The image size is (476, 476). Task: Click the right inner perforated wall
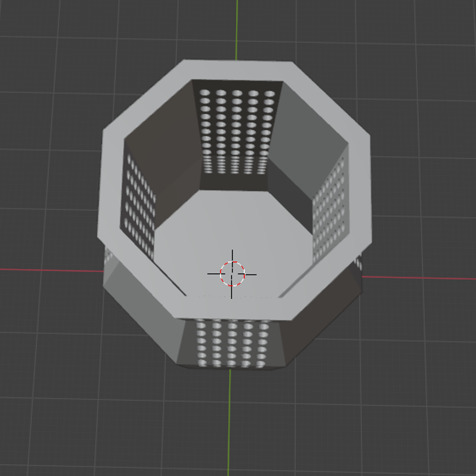click(331, 203)
